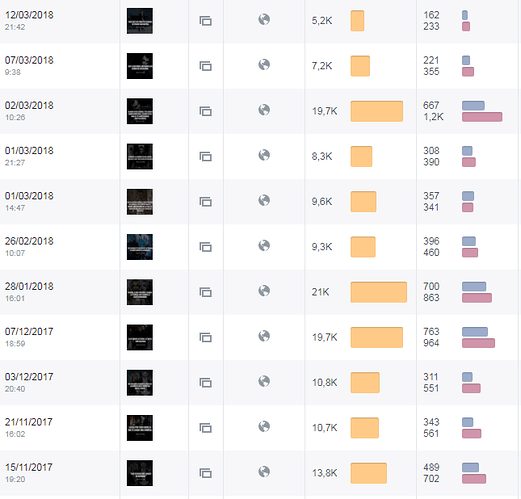
Task: Click the post type icon for 26/02/2018
Action: (206, 247)
